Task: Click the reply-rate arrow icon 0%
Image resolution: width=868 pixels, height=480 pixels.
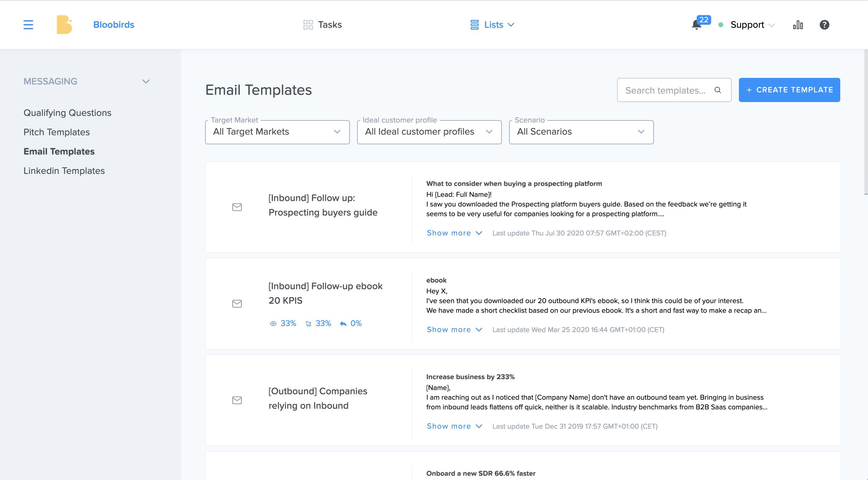Action: [x=343, y=324]
